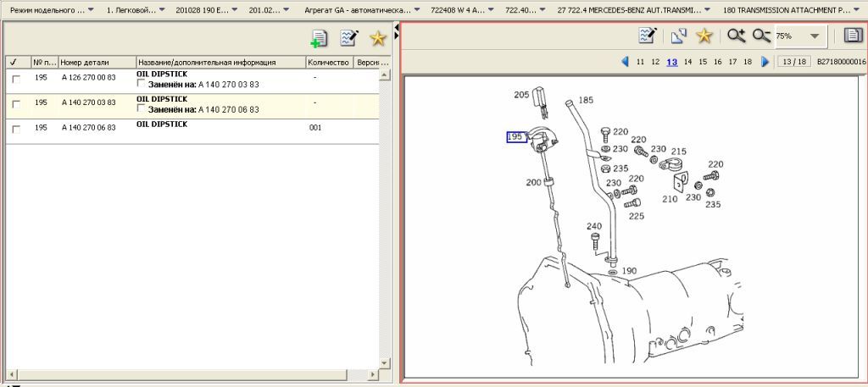Zoom in on the diagram
Image resolution: width=868 pixels, height=387 pixels.
pyautogui.click(x=736, y=36)
